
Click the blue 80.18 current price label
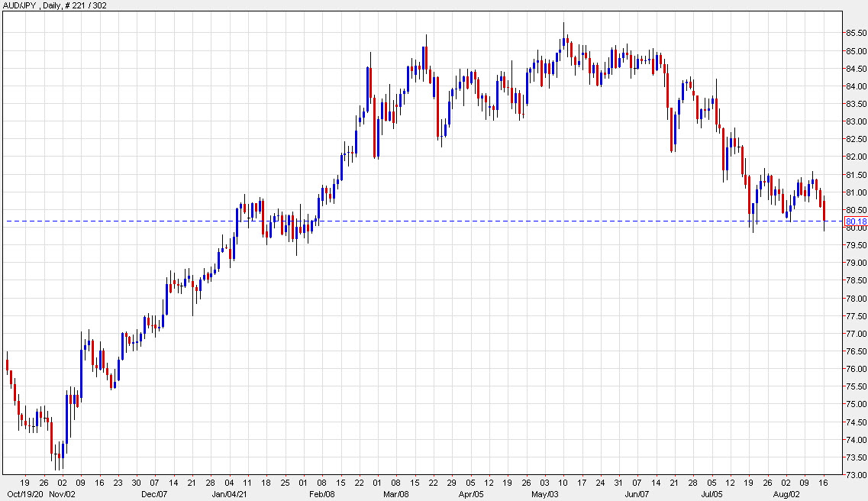(x=856, y=221)
